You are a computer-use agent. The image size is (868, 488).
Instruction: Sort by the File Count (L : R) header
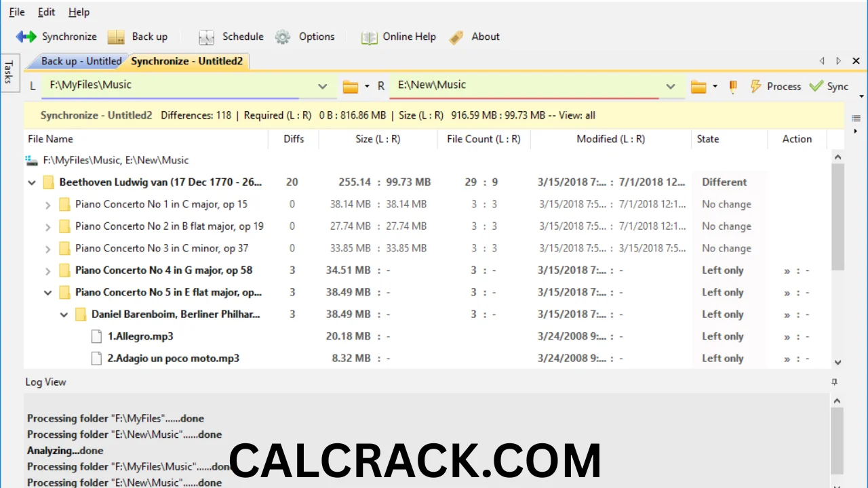[x=484, y=139]
